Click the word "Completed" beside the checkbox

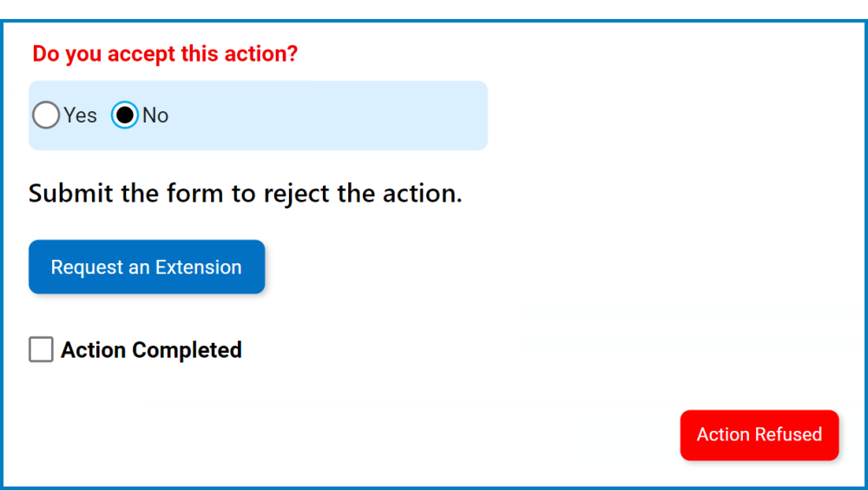(x=186, y=350)
